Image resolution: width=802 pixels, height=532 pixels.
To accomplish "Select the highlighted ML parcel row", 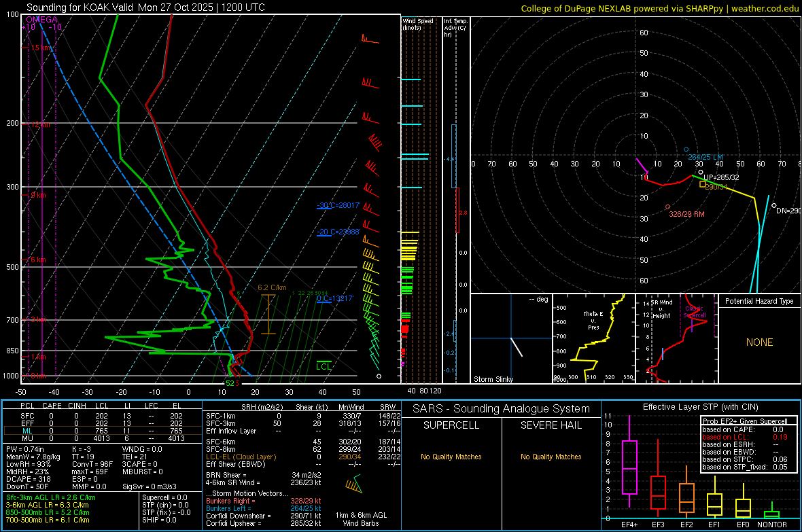I will click(103, 431).
